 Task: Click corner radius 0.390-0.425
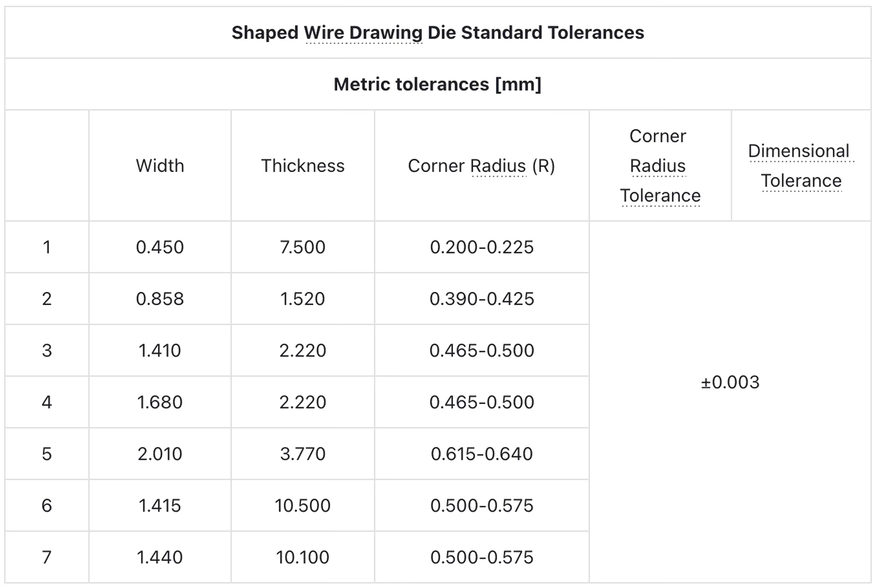click(x=482, y=299)
